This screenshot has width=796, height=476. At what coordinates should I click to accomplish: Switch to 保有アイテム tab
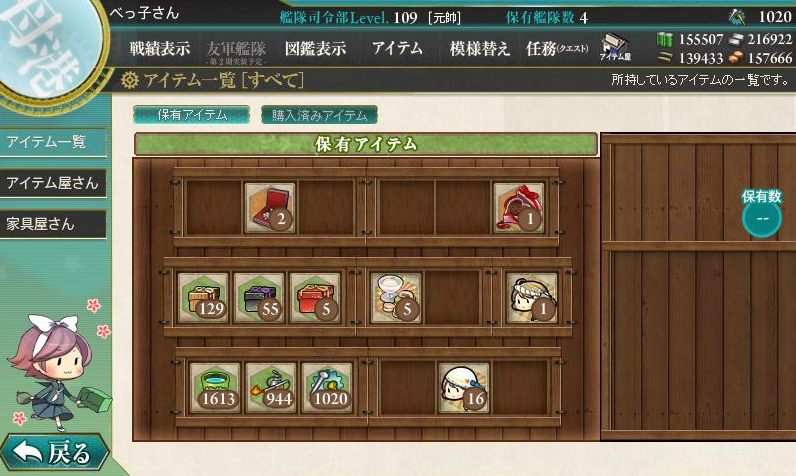192,115
